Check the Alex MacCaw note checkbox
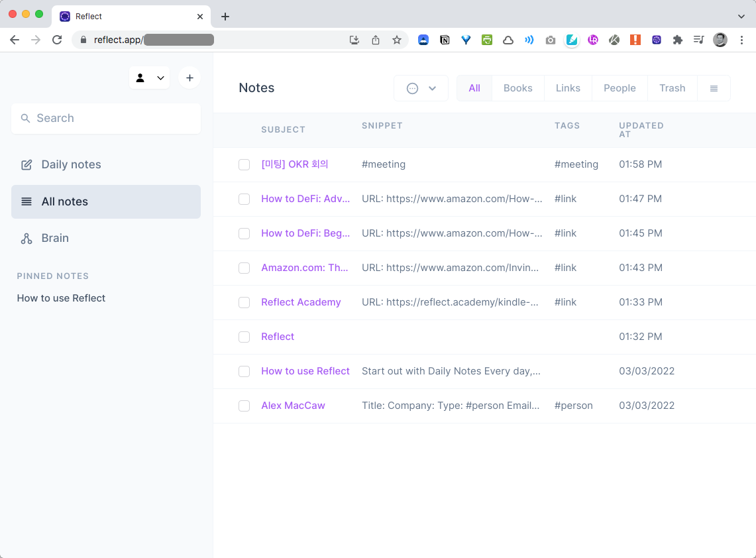The width and height of the screenshot is (756, 558). [244, 406]
